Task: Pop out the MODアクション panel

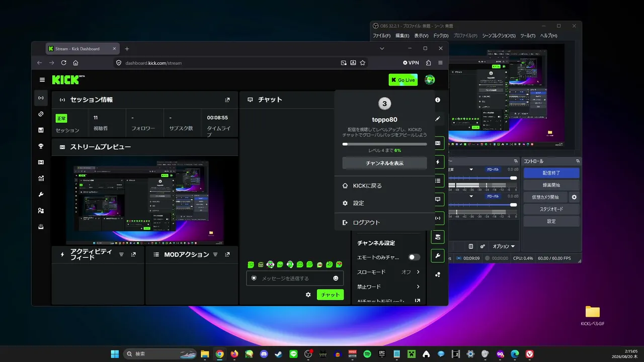Action: coord(227,254)
